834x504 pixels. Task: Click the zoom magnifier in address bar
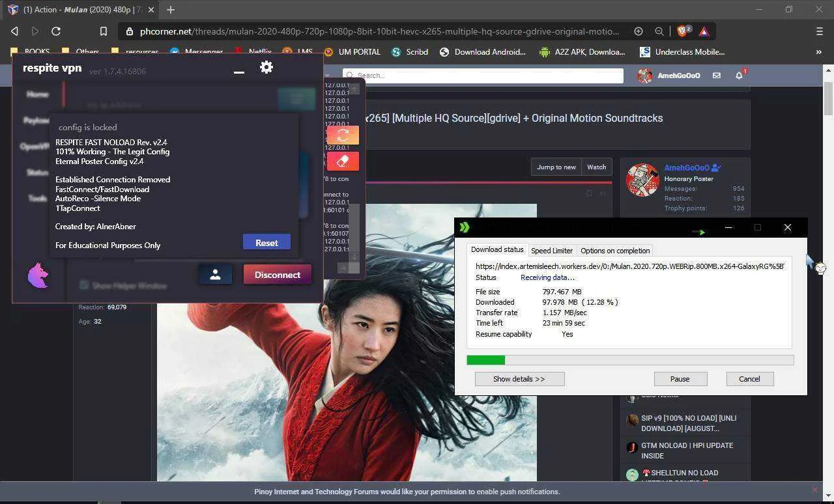click(659, 31)
